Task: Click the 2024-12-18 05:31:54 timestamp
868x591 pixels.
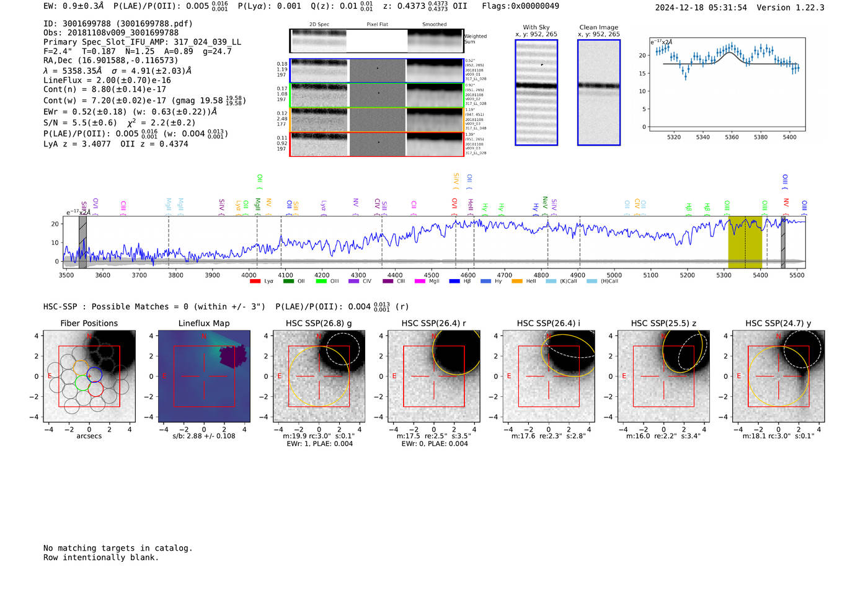Action: click(x=701, y=8)
